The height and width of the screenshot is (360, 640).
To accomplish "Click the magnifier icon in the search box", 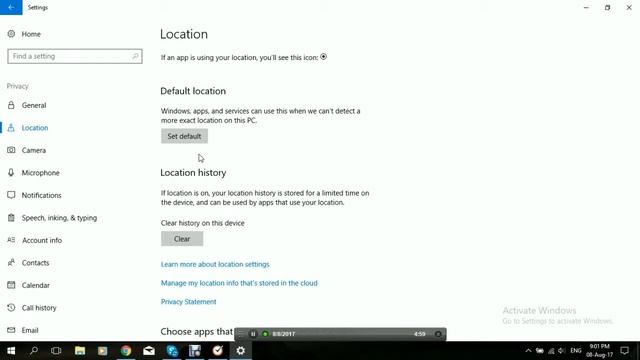I will [135, 56].
